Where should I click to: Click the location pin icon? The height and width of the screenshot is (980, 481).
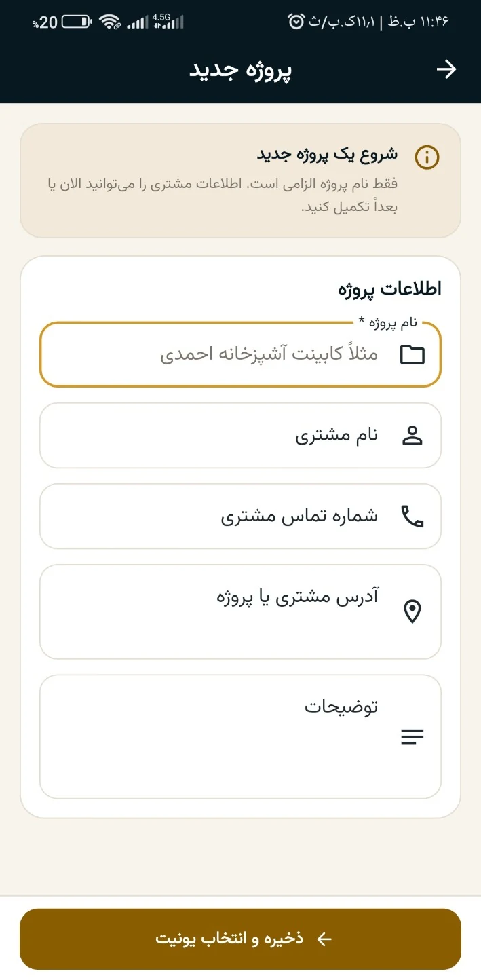(x=412, y=611)
